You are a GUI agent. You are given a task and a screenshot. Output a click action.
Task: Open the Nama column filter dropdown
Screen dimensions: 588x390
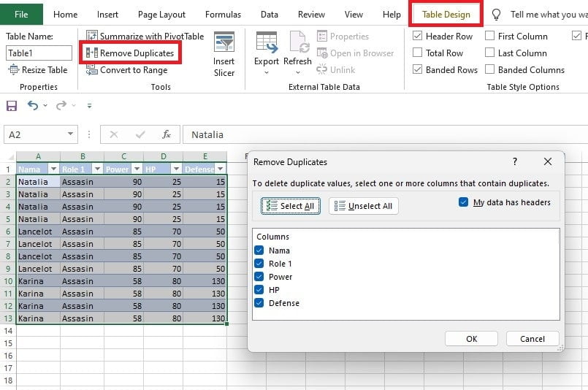(53, 169)
